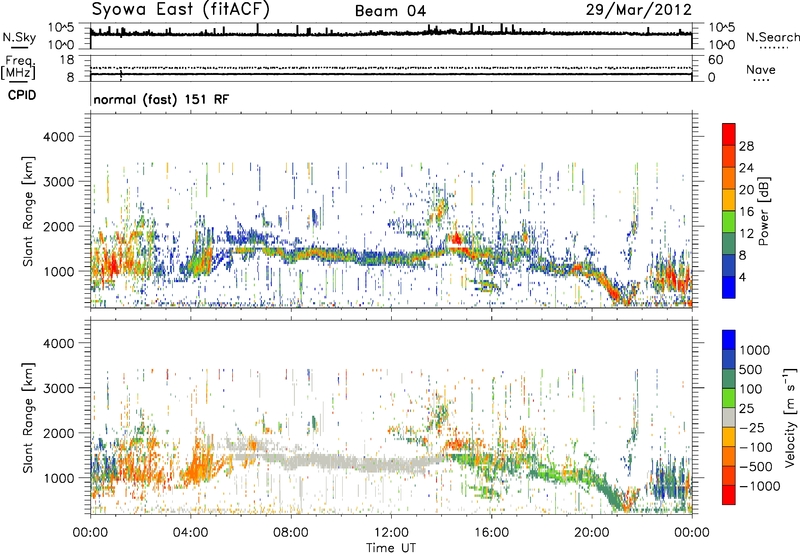Click the frequency axis value 18
Viewport: 800px width, 554px height.
coord(67,60)
